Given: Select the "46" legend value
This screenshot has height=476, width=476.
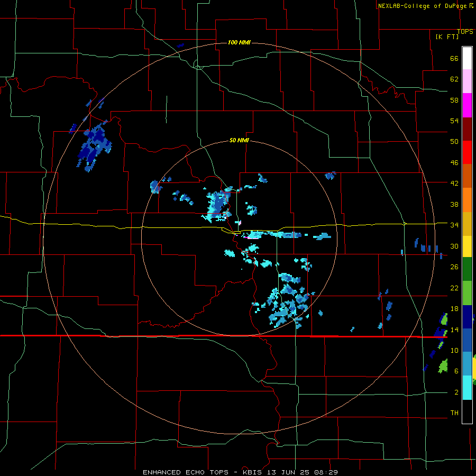Looking at the screenshot, I should pos(454,163).
